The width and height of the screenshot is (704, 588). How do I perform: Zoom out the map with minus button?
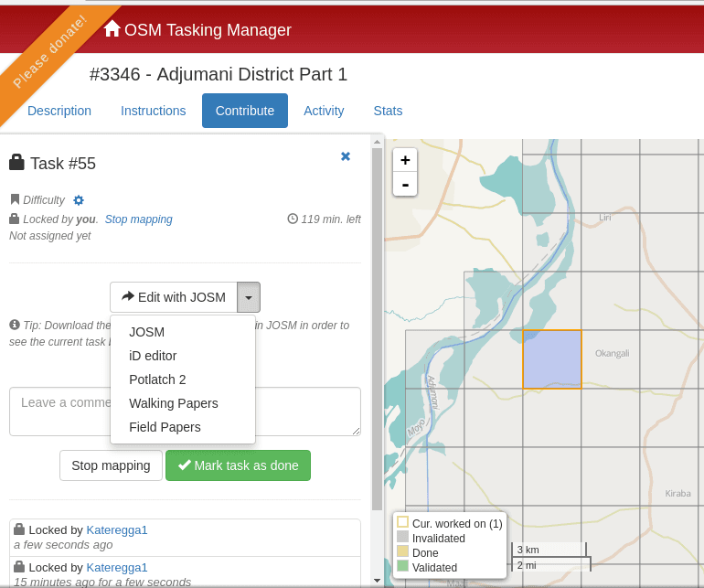(405, 184)
